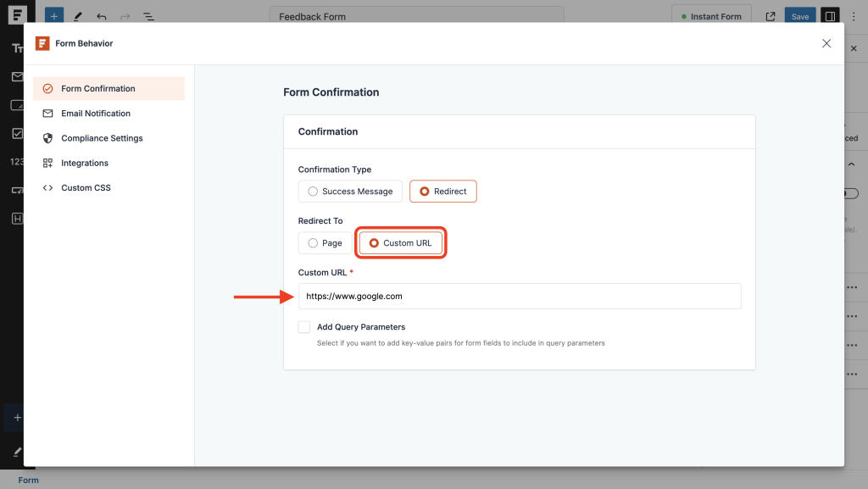Click the preview external-link icon near Save
This screenshot has width=868, height=489.
pos(770,15)
